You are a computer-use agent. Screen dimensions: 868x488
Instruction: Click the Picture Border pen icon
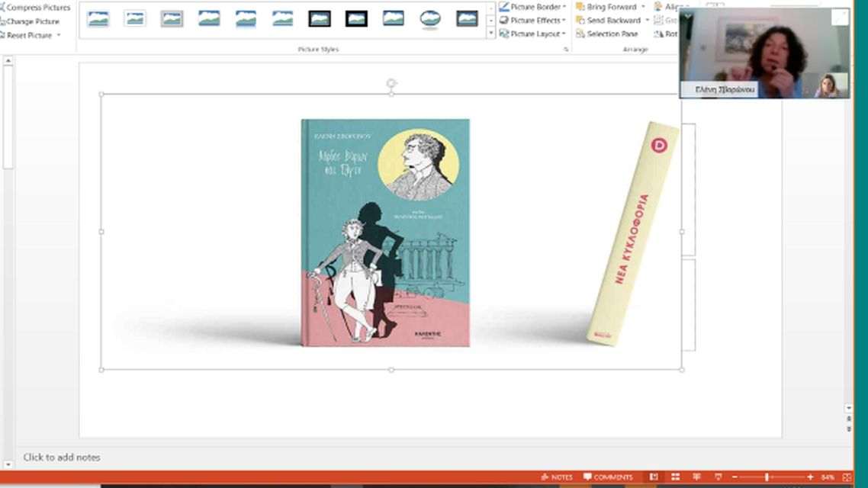tap(503, 7)
